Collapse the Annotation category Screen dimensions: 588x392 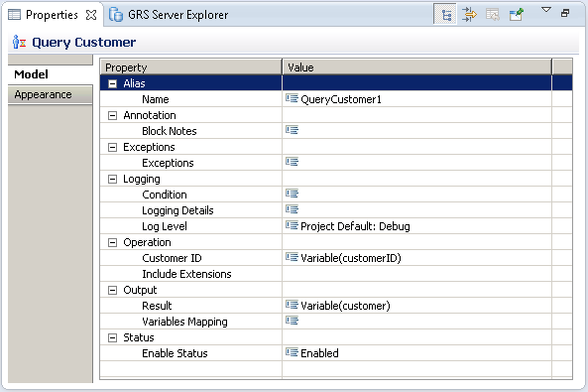click(112, 116)
